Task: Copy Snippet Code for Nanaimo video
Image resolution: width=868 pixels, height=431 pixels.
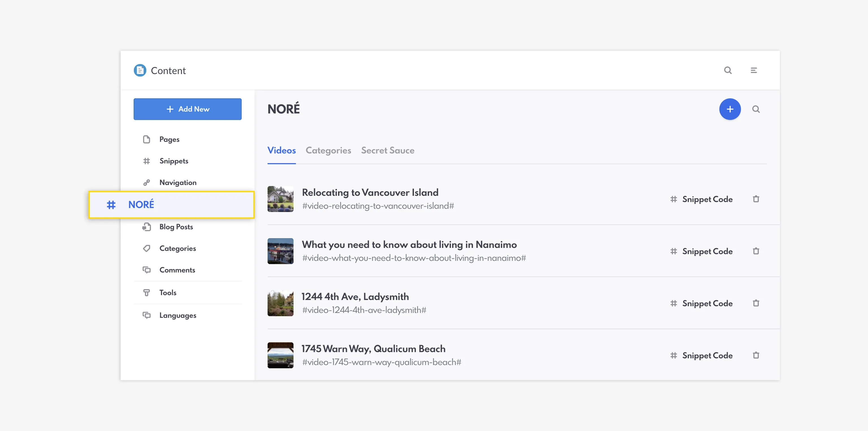Action: 707,251
